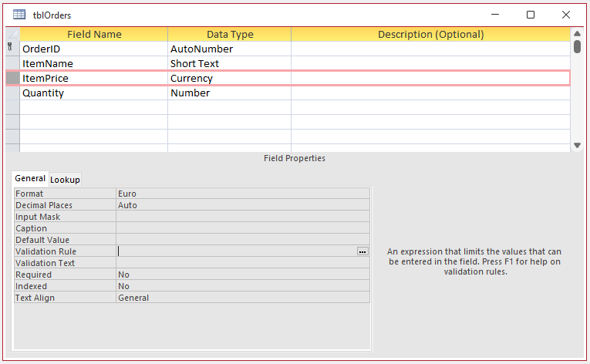
Task: Click the ItemPrice field name cell
Action: [93, 79]
